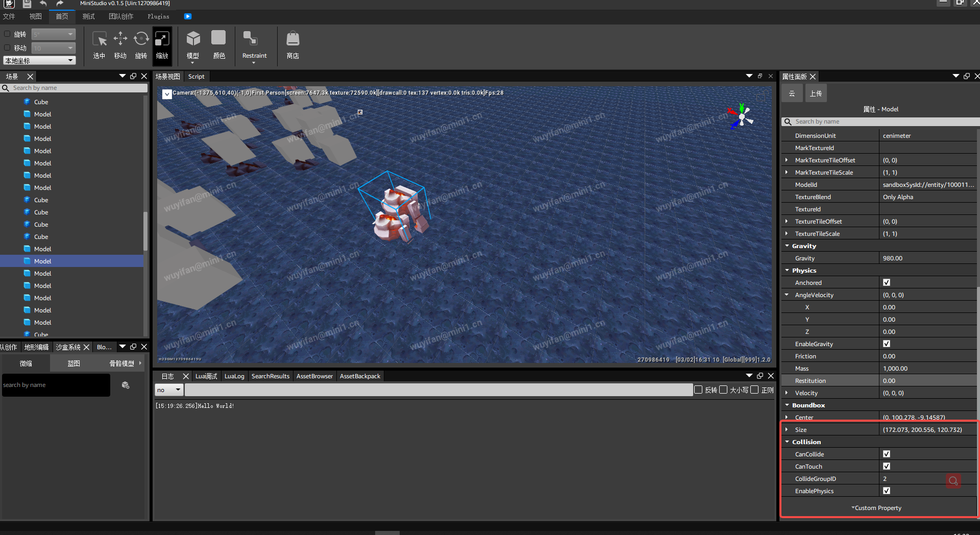Enable the 大小写 case-sensitive checkbox
Viewport: 980px width, 535px height.
coord(723,390)
